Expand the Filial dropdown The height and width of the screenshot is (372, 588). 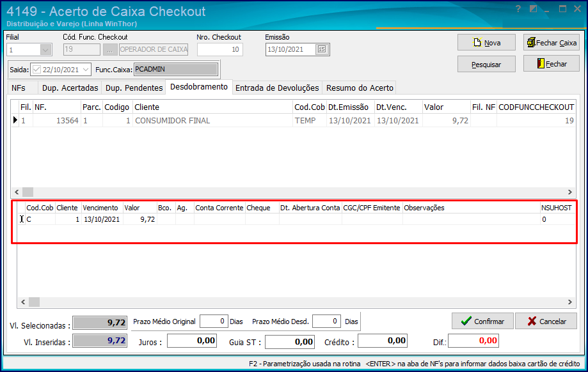click(x=45, y=49)
